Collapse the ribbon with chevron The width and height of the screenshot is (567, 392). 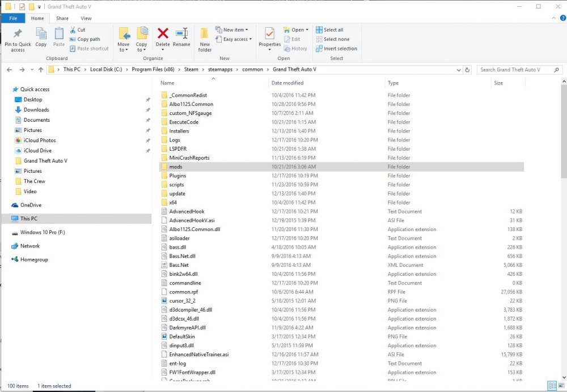(x=553, y=18)
